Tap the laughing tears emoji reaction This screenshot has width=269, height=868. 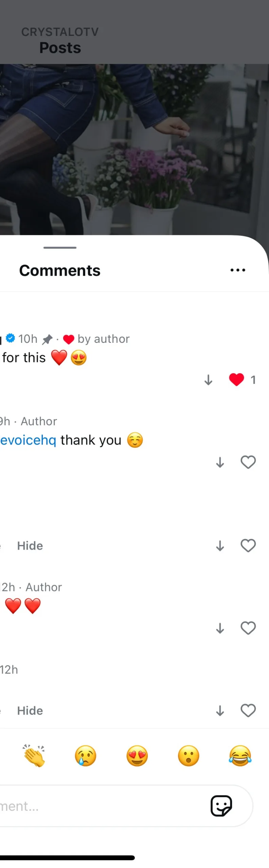click(240, 756)
